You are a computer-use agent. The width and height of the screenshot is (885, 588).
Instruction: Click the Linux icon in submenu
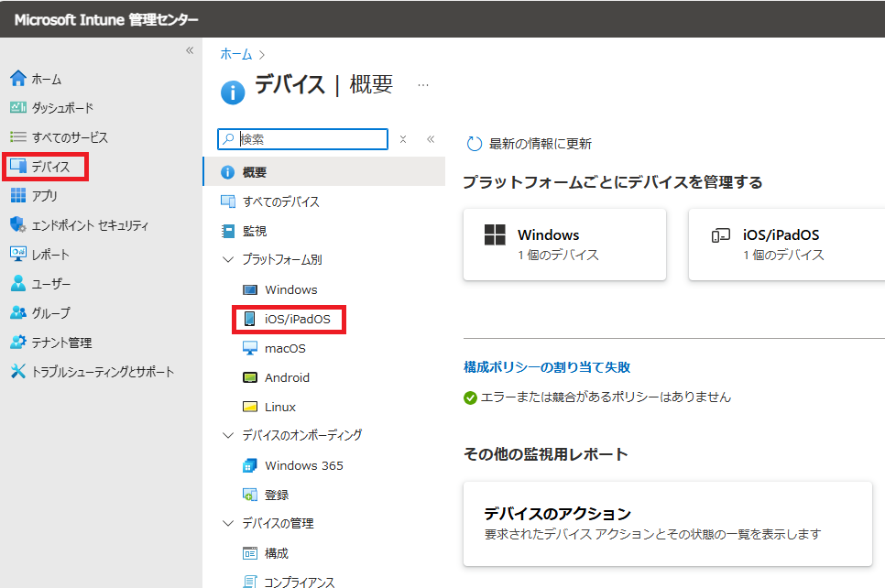250,407
